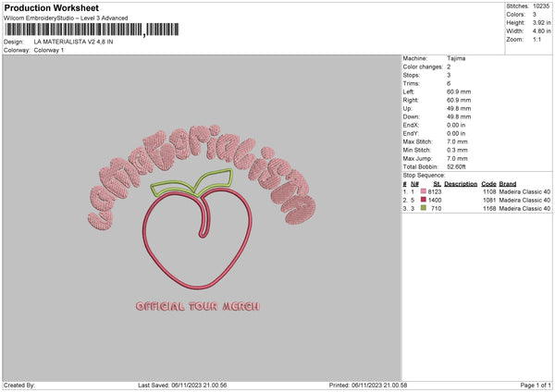Image resolution: width=555 pixels, height=392 pixels.
Task: Click the Printed timestamp
Action: tap(368, 385)
